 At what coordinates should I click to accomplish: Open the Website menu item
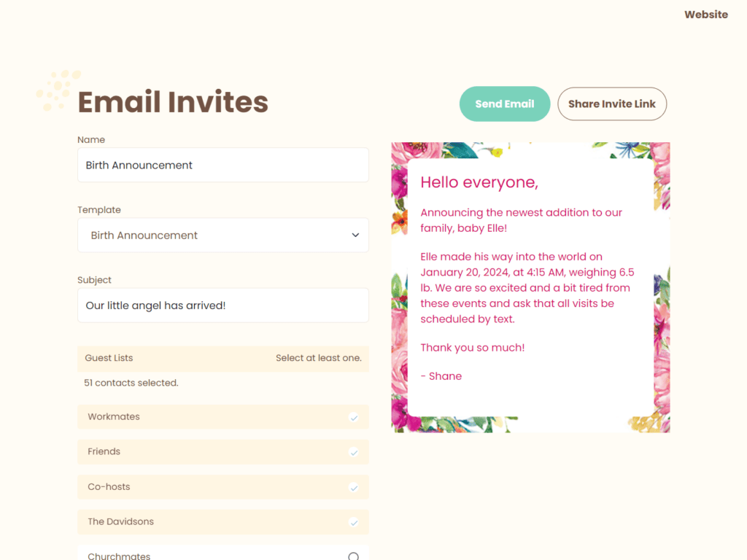click(705, 14)
